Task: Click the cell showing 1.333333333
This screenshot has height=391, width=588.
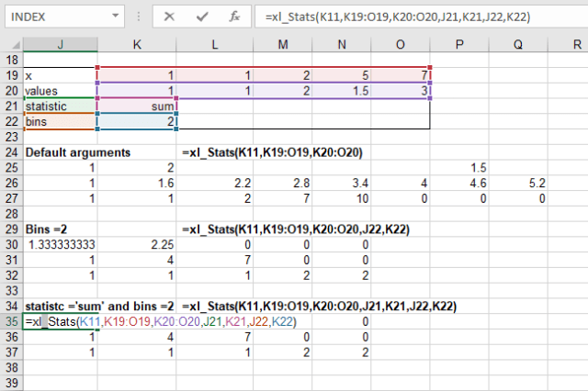Action: point(60,244)
